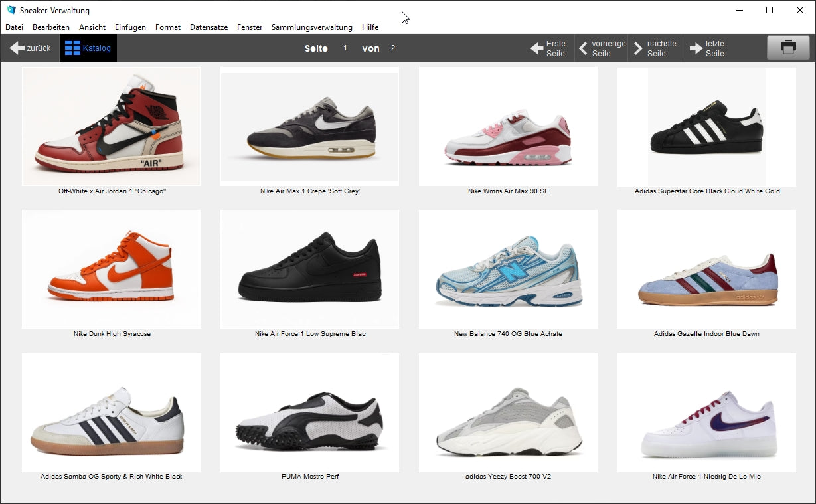Advance with nächste Seite chevron
Screen dimensions: 816x504
pyautogui.click(x=638, y=48)
